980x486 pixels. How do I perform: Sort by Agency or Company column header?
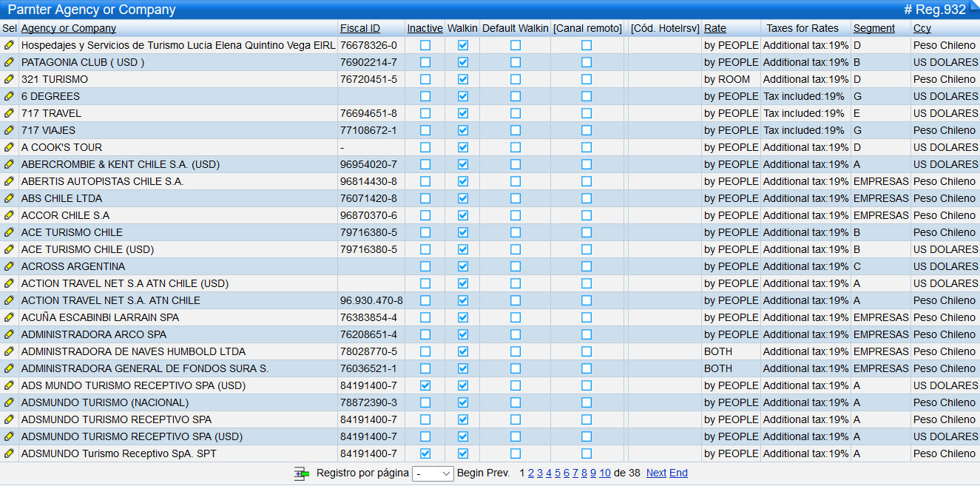point(69,28)
